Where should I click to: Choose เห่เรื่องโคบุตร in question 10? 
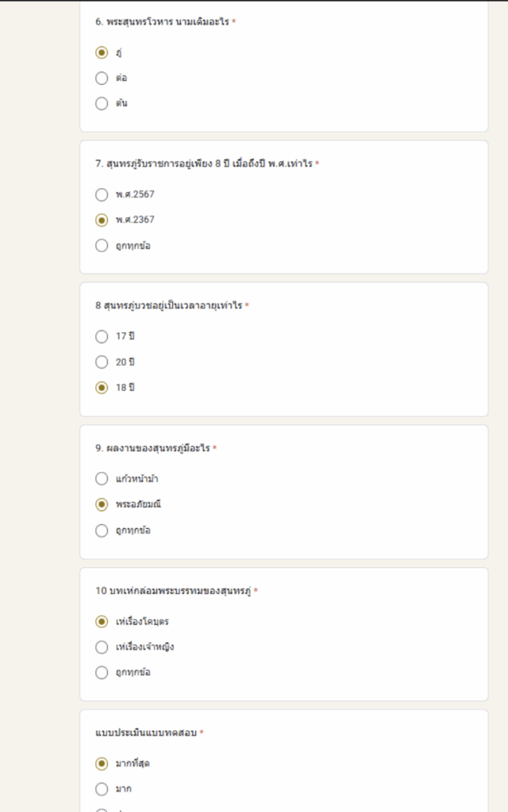(102, 622)
